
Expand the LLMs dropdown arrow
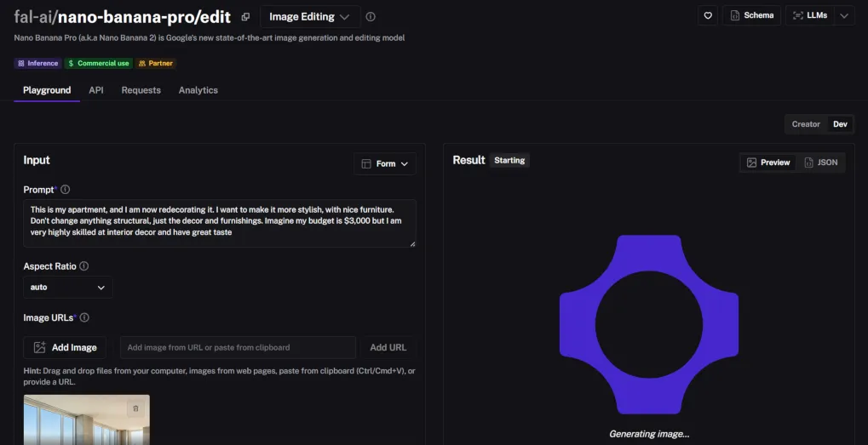click(843, 15)
